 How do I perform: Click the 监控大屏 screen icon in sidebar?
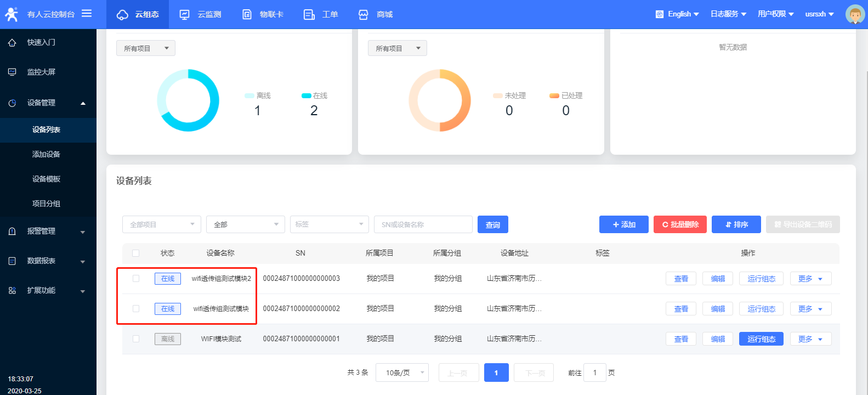(12, 72)
